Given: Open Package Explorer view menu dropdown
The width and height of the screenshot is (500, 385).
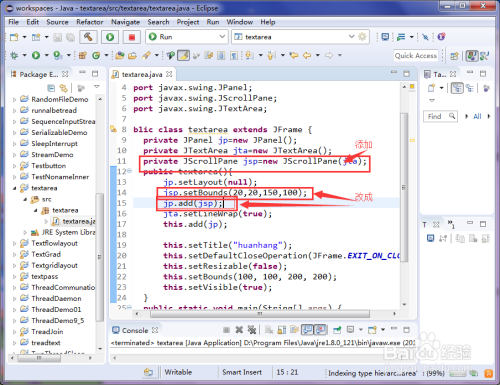Looking at the screenshot, I should tap(97, 87).
